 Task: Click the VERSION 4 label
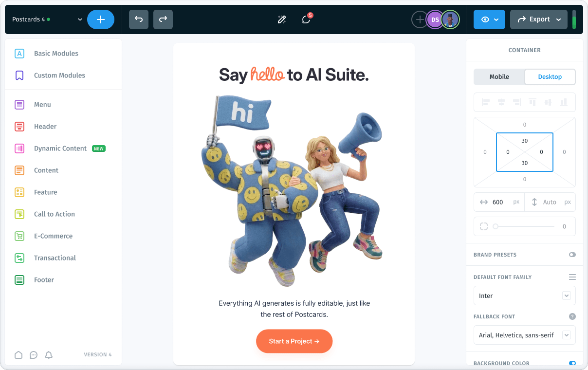(98, 355)
